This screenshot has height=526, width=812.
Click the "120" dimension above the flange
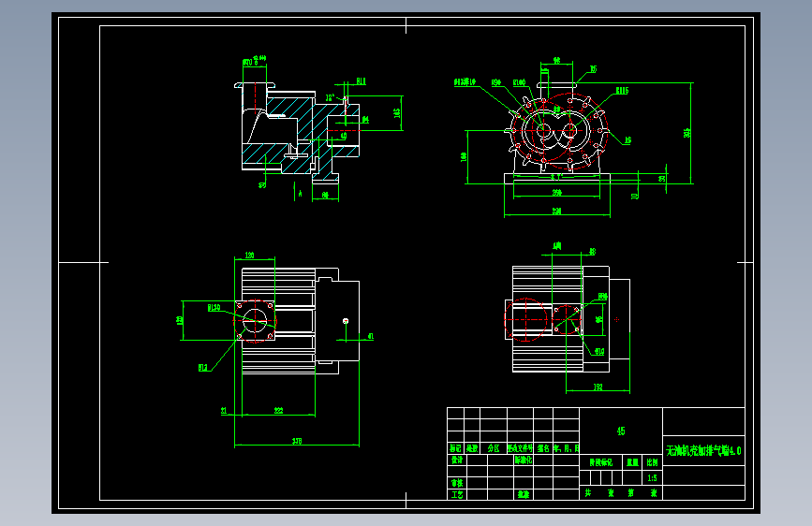tap(249, 256)
